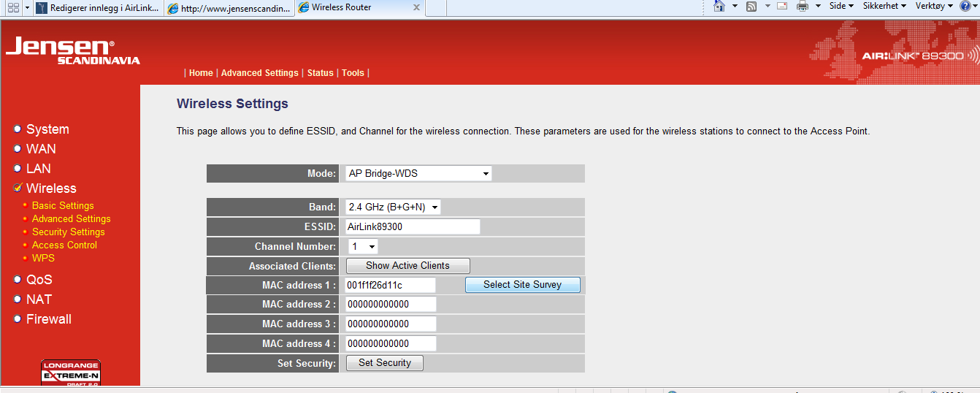This screenshot has height=393, width=980.
Task: Switch to the Redigerer innlegg i AirLink tab
Action: [x=98, y=8]
